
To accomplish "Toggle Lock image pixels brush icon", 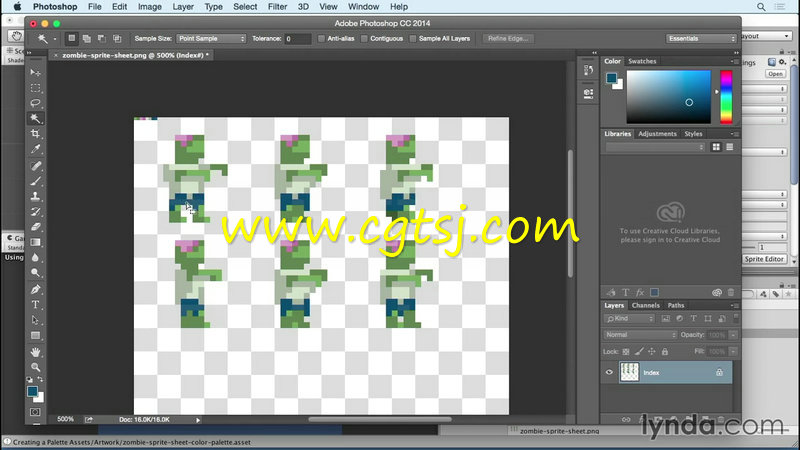I will point(639,352).
